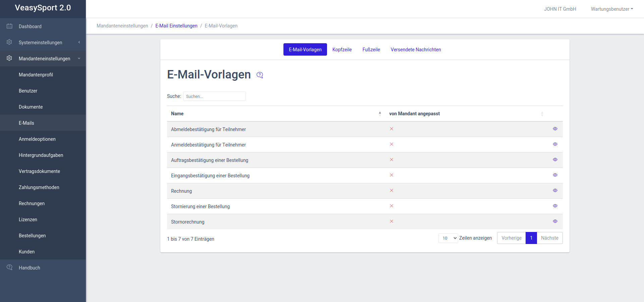This screenshot has height=302, width=644.
Task: Sort the table by Name column
Action: pyautogui.click(x=177, y=114)
